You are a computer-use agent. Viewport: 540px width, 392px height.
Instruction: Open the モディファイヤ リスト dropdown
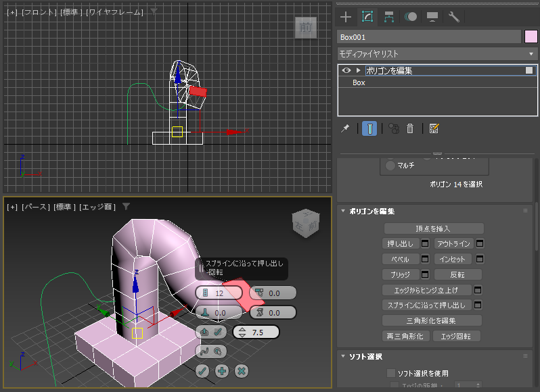coord(437,54)
